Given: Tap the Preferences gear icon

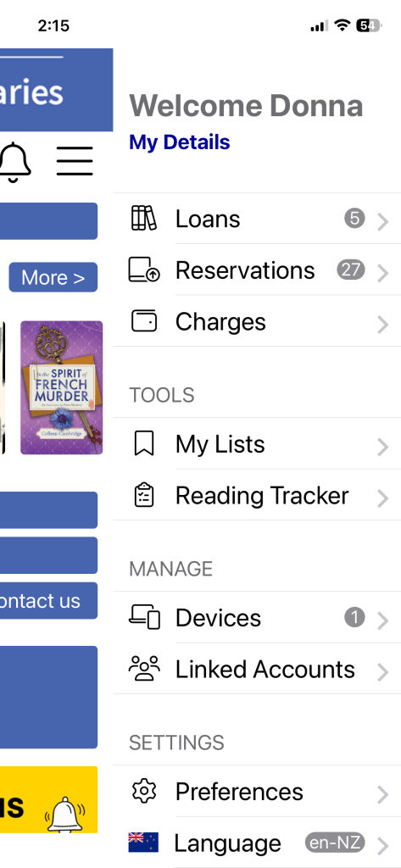Looking at the screenshot, I should click(x=144, y=791).
